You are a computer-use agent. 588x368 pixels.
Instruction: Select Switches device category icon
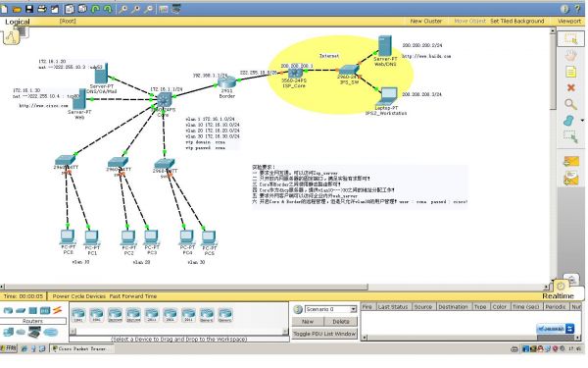21,310
